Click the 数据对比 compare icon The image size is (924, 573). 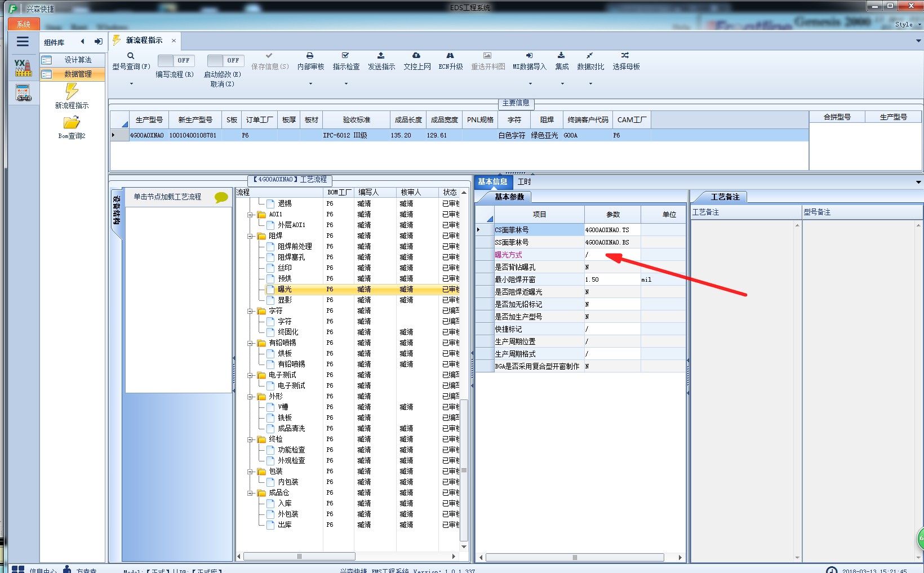click(x=590, y=56)
